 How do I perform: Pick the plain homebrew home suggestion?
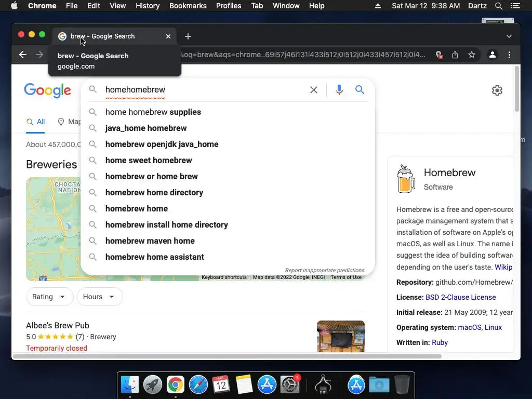(x=228, y=209)
